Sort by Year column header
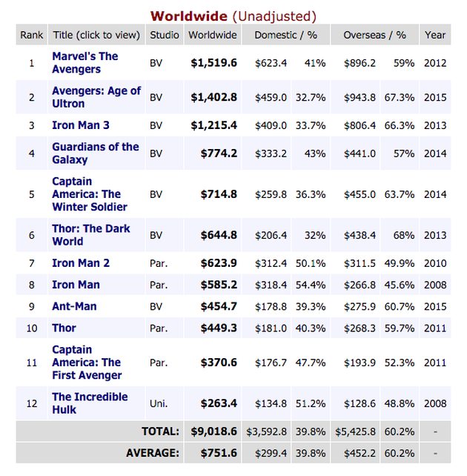 435,35
